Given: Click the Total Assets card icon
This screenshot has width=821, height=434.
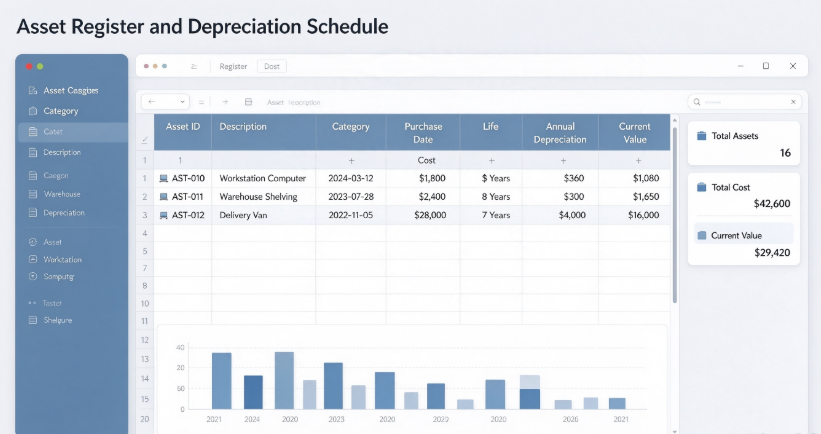Looking at the screenshot, I should 702,136.
